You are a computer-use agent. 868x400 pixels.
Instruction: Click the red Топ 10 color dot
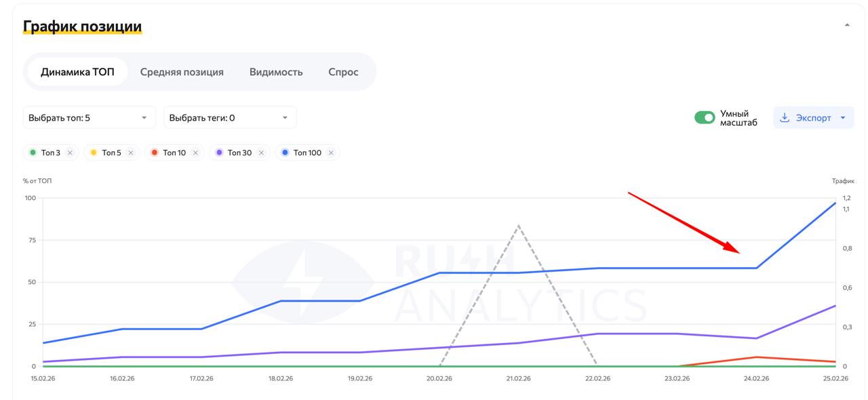point(154,153)
